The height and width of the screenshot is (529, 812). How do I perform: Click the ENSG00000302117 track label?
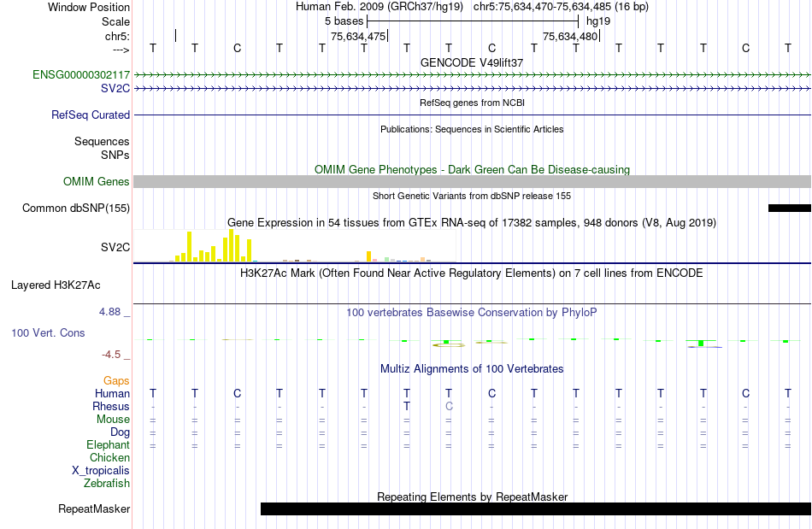(x=81, y=75)
